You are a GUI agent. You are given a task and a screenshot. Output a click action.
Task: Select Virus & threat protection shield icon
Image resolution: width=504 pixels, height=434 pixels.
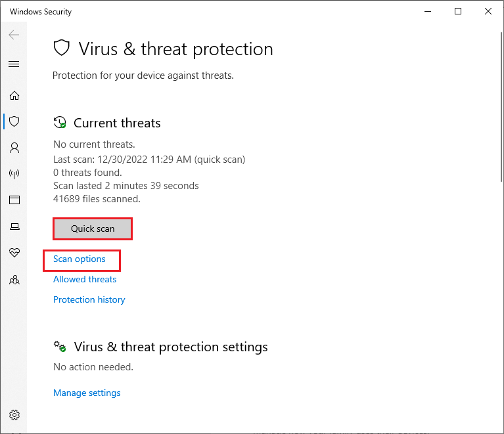pyautogui.click(x=14, y=121)
